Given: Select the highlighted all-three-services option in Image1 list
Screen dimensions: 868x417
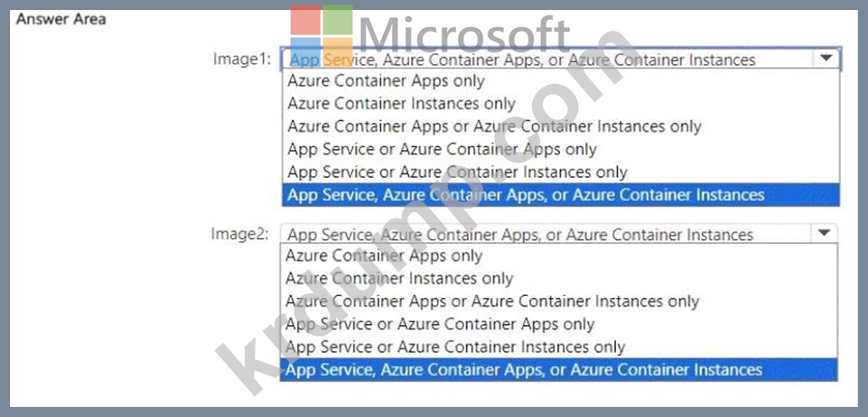Looking at the screenshot, I should tap(526, 195).
